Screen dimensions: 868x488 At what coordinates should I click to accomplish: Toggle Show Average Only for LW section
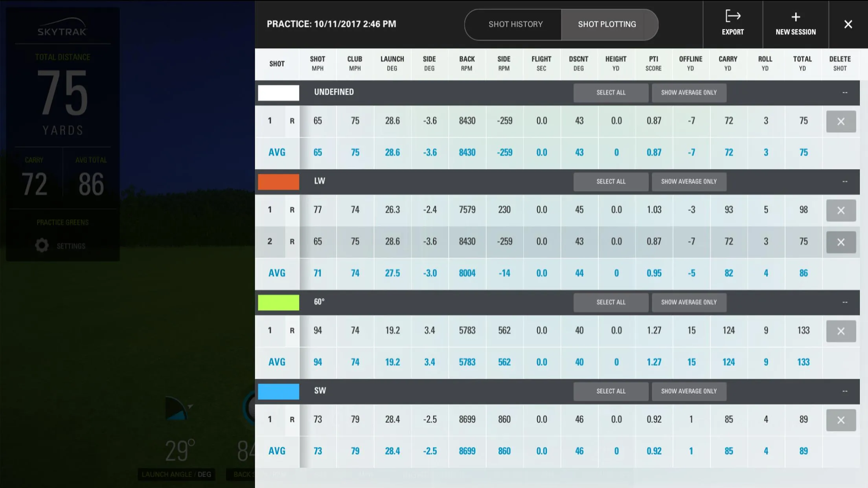click(689, 182)
